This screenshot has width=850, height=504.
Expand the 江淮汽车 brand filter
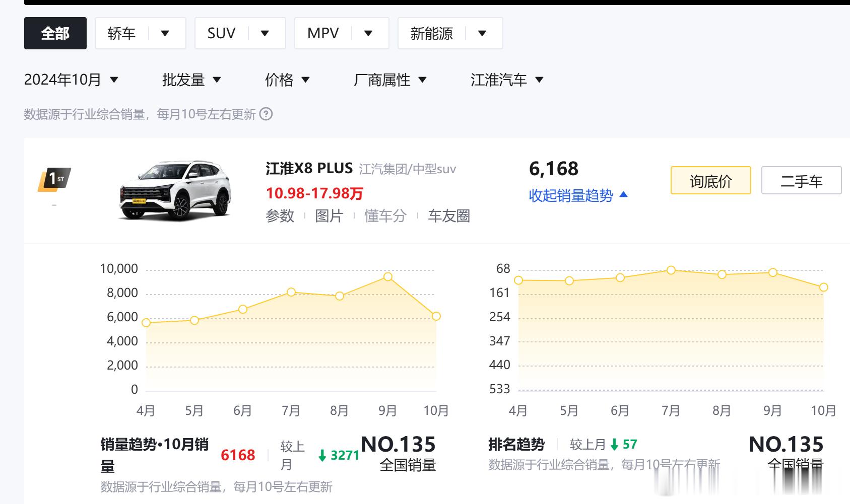coord(507,80)
